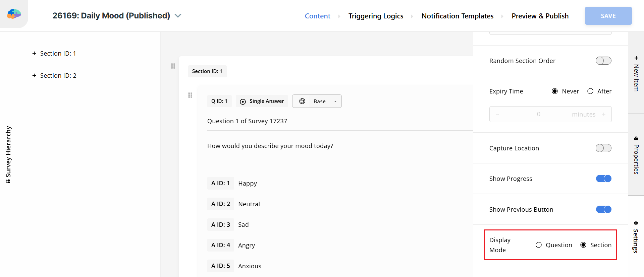Click the brain logo icon
Image resolution: width=644 pixels, height=277 pixels.
click(x=14, y=14)
